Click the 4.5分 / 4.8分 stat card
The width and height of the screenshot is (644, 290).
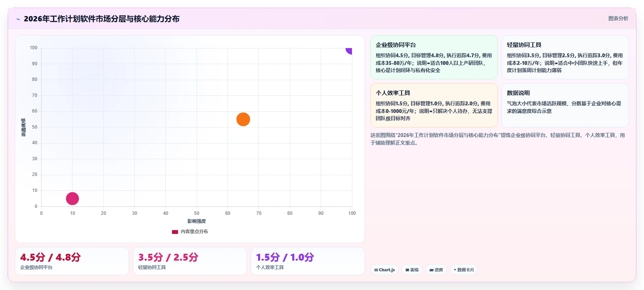point(72,261)
